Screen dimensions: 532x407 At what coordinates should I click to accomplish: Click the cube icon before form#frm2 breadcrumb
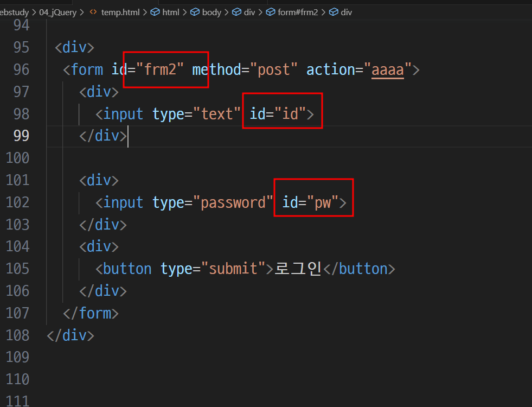pyautogui.click(x=271, y=12)
